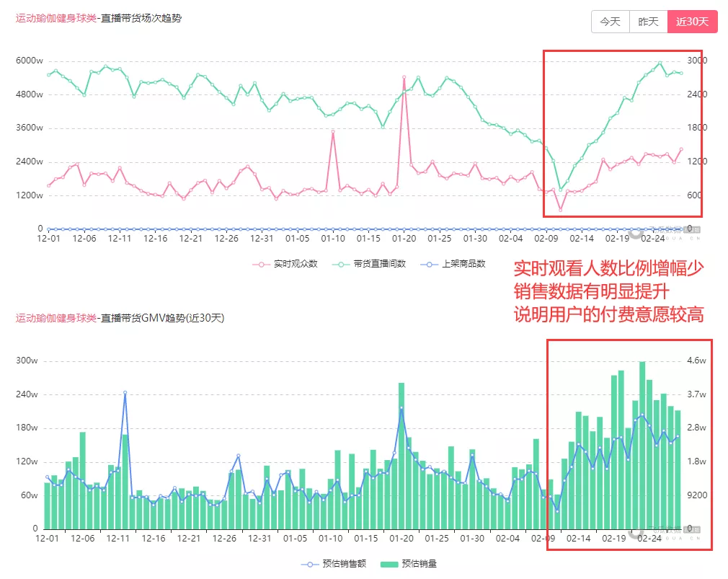Viewport: 728px width, 579px height.
Task: Click the 01-20 audience spike peak point
Action: (x=404, y=77)
